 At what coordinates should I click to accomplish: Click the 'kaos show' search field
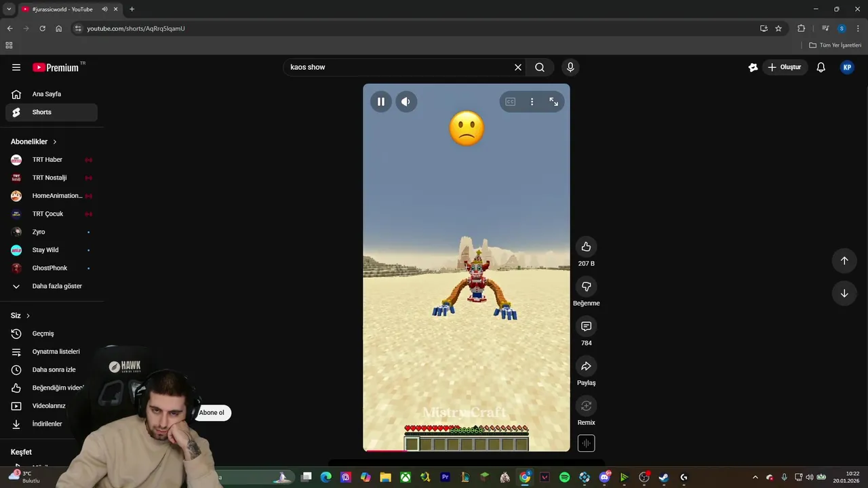click(x=399, y=67)
